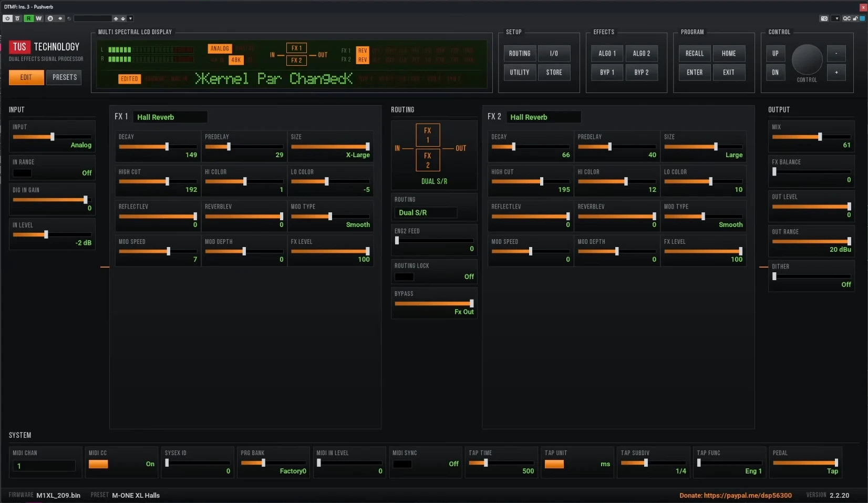
Task: Toggle the IN RANGE switch
Action: coord(22,173)
